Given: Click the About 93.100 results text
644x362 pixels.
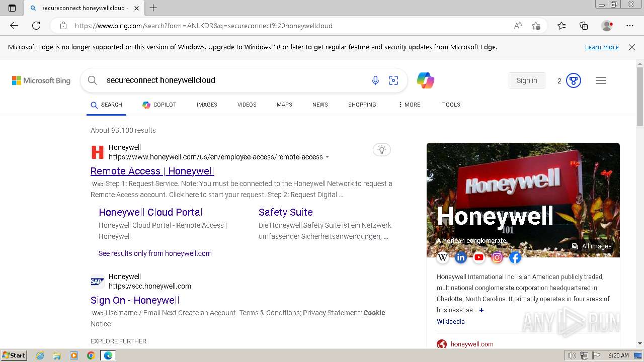Looking at the screenshot, I should [123, 130].
